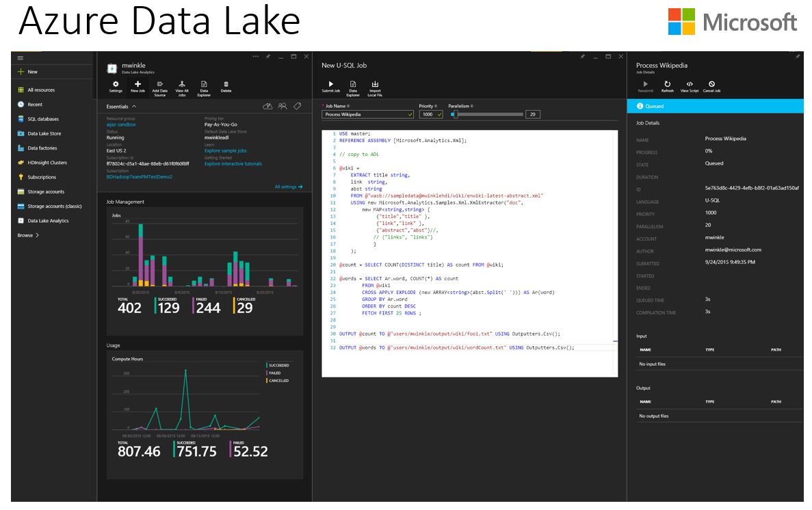Click the Priority input field
This screenshot has height=510, width=812.
click(x=431, y=114)
